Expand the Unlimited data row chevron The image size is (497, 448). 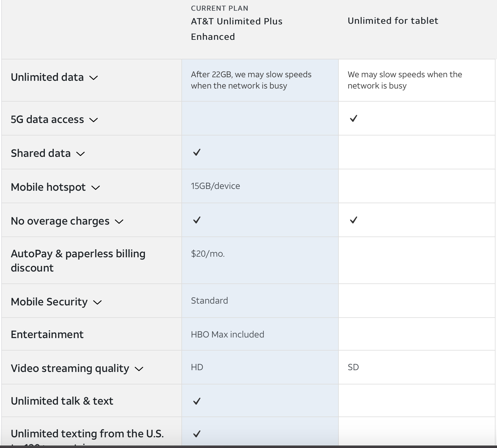(x=94, y=78)
